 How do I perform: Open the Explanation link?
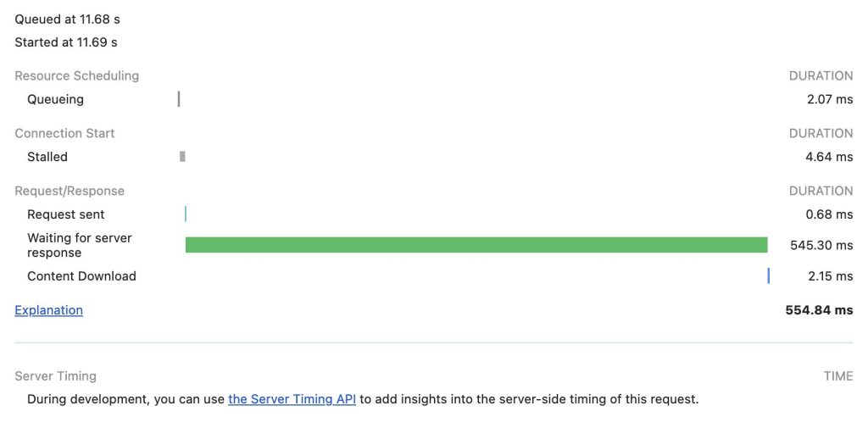pyautogui.click(x=48, y=310)
